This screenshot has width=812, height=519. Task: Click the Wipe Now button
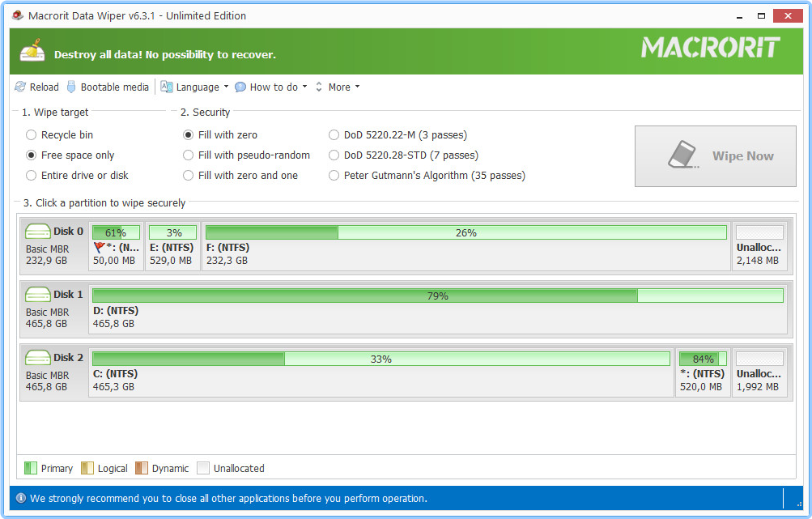(715, 156)
